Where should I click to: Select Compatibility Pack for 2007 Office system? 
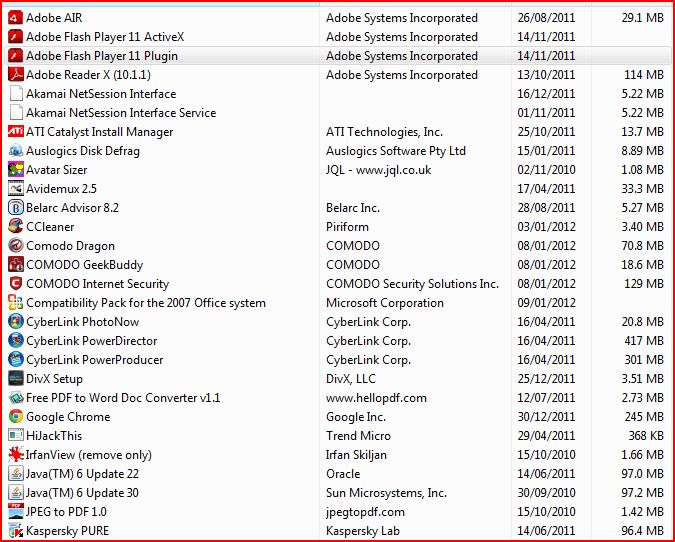[x=145, y=303]
